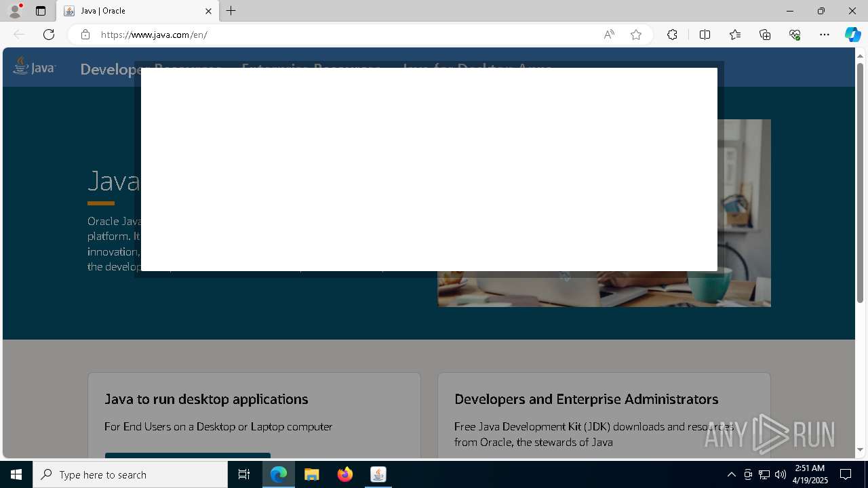Click 'Java to run desktop applications' heading

206,399
